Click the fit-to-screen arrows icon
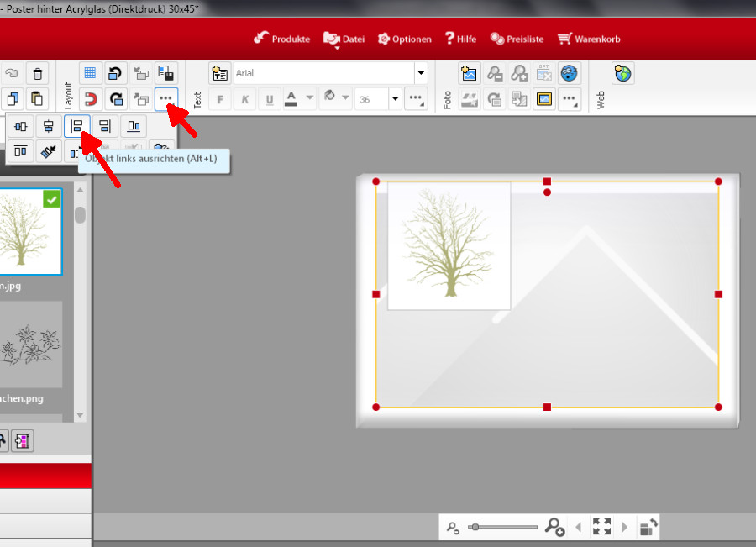The height and width of the screenshot is (547, 756). pos(601,527)
